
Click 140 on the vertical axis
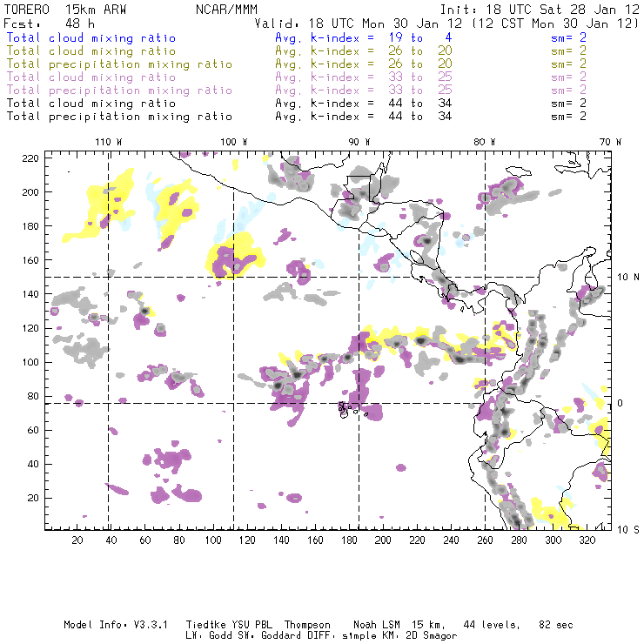coord(30,294)
